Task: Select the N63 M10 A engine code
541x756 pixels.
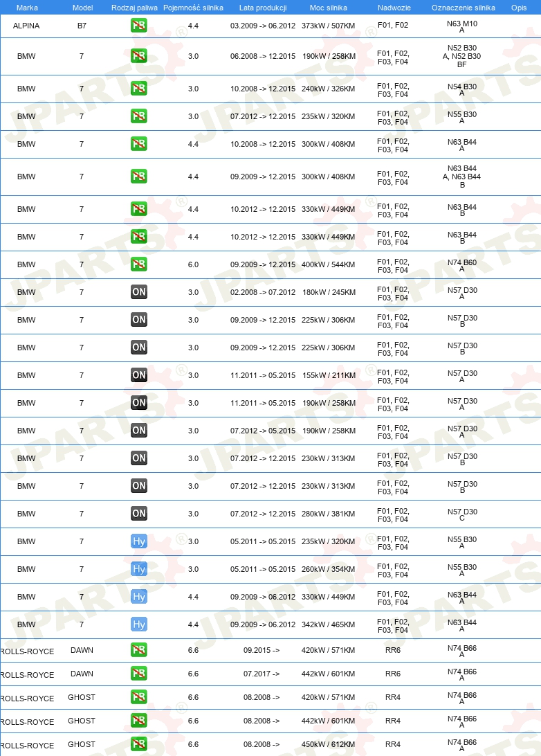Action: coord(462,26)
